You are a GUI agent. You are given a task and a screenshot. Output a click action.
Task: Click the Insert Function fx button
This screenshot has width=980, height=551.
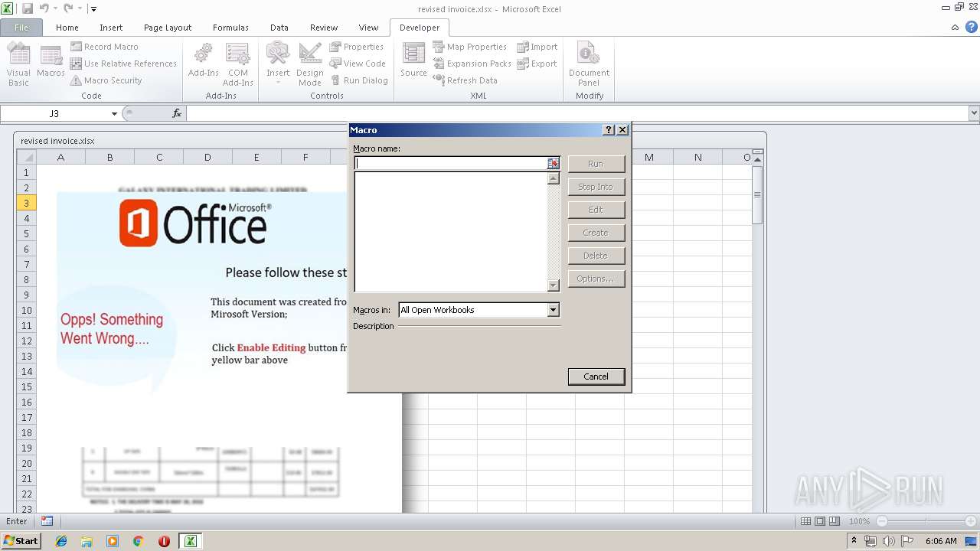click(177, 113)
